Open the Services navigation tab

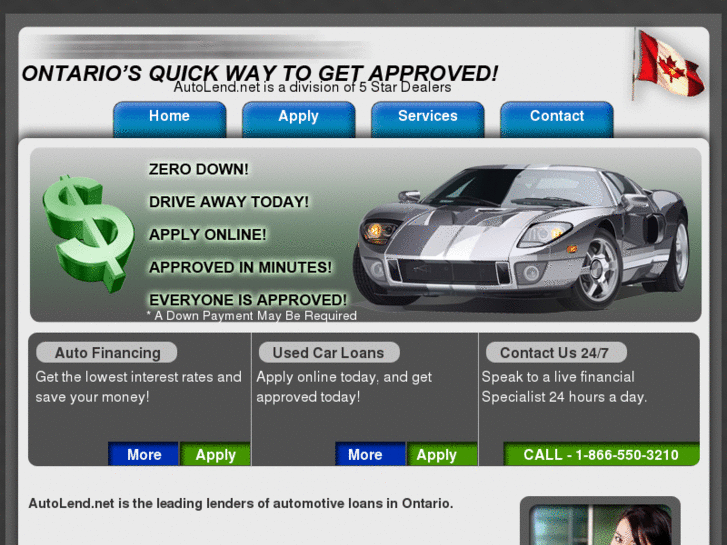[x=427, y=119]
